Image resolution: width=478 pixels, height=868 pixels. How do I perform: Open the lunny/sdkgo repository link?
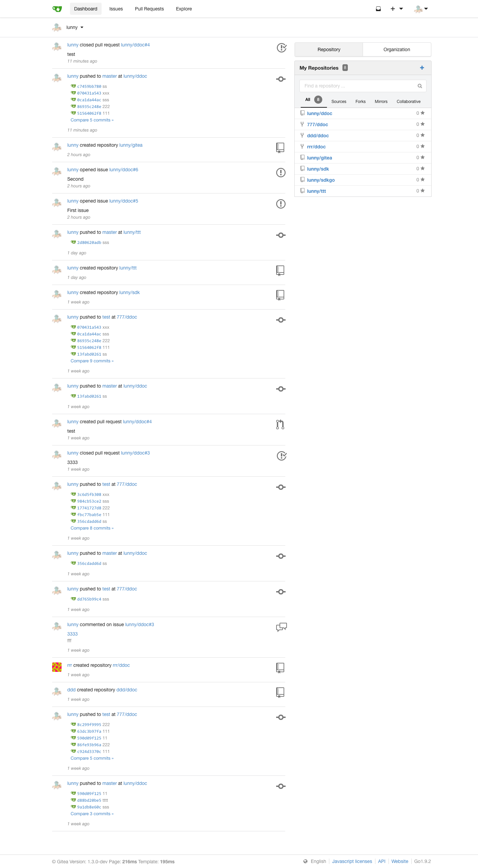[x=321, y=180]
